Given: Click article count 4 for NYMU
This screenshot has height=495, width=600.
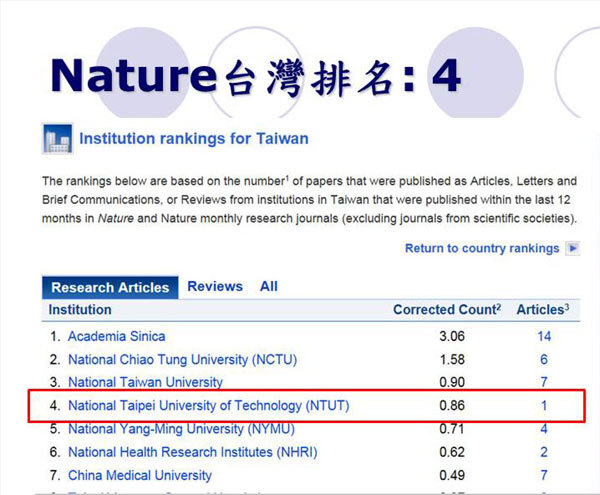Looking at the screenshot, I should [544, 429].
